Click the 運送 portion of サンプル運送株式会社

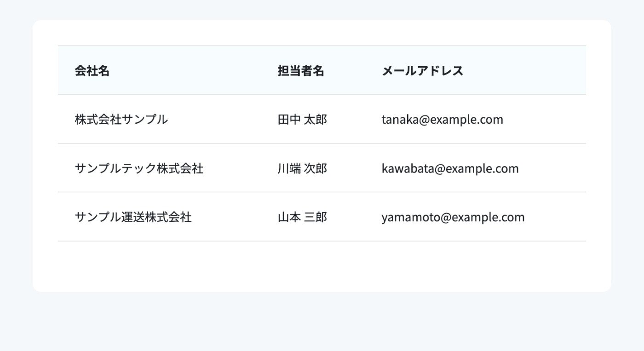tap(133, 217)
